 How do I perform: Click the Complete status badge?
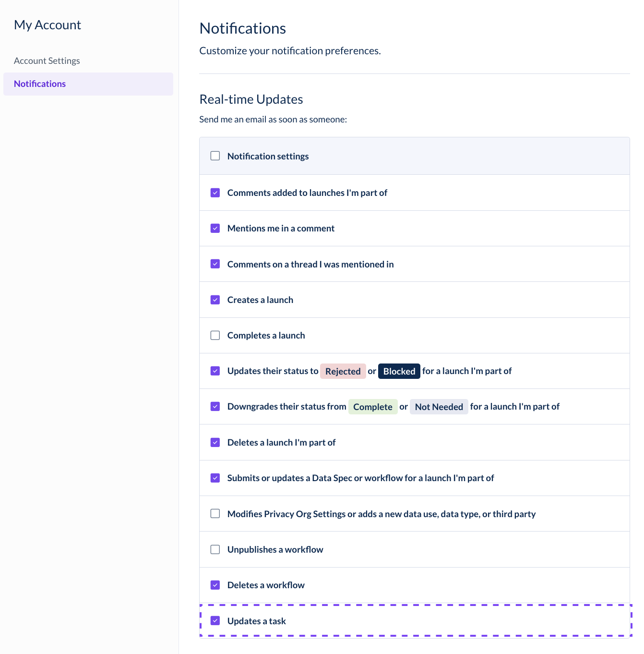tap(373, 407)
